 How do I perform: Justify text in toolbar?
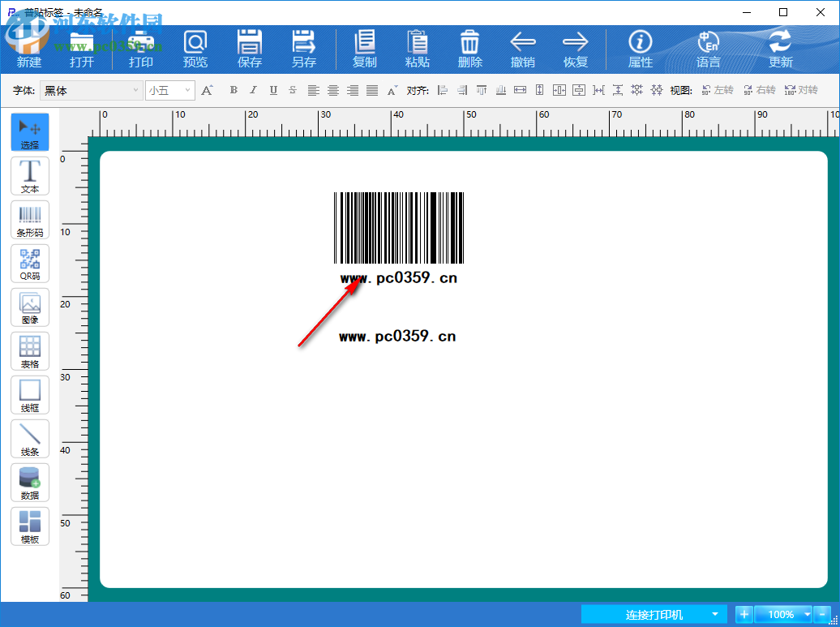(x=372, y=91)
